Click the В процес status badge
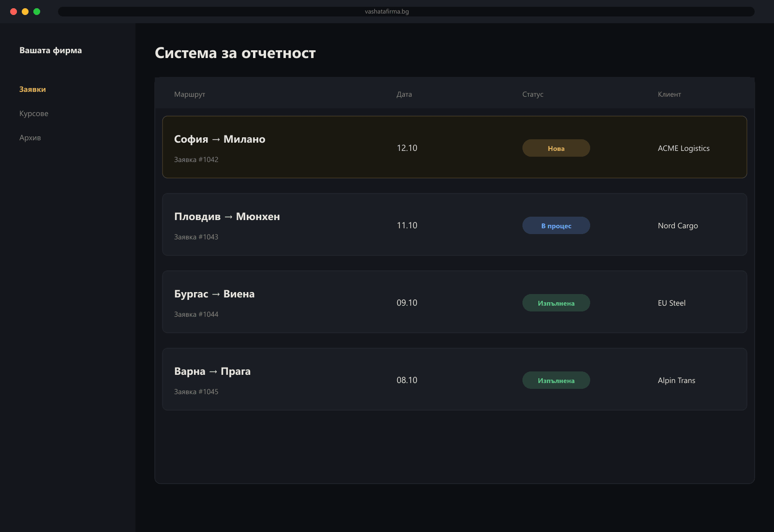This screenshot has height=532, width=774. (556, 225)
